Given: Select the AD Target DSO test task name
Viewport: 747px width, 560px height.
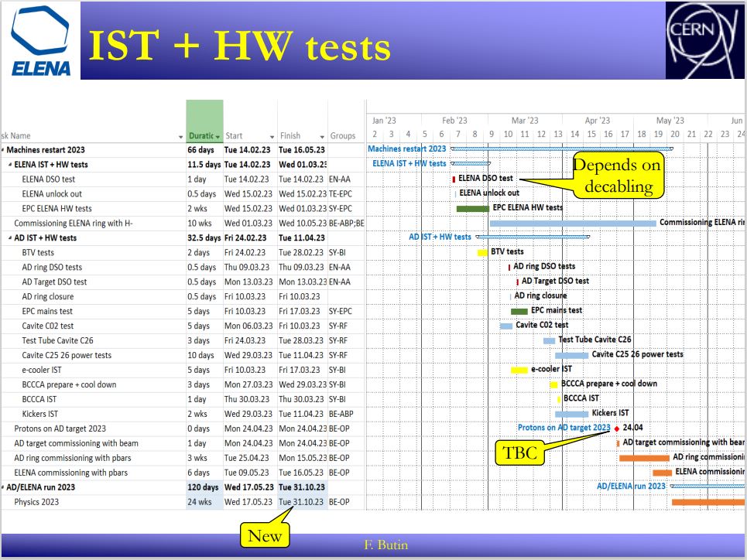Looking at the screenshot, I should coord(54,282).
